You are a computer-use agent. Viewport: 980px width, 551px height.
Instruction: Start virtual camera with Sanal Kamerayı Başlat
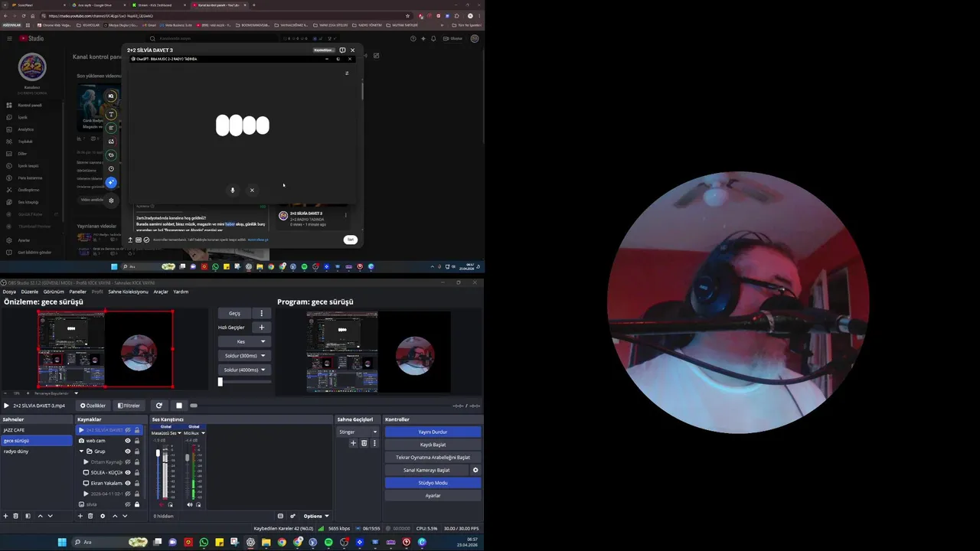[x=426, y=470]
